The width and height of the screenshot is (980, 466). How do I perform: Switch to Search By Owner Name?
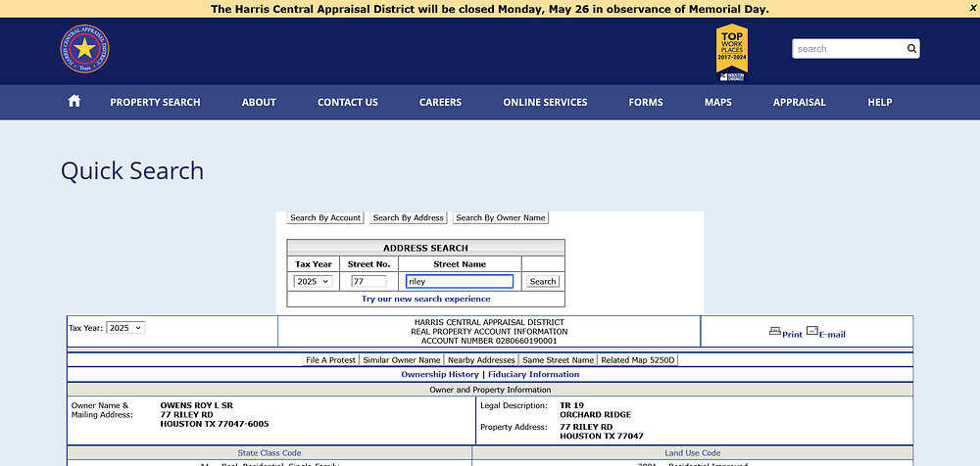[501, 218]
